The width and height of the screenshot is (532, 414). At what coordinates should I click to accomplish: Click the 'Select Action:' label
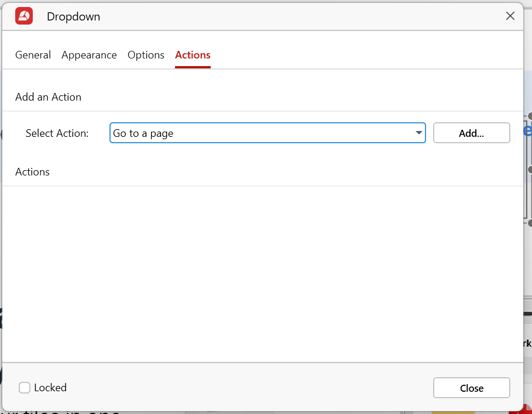tap(57, 133)
